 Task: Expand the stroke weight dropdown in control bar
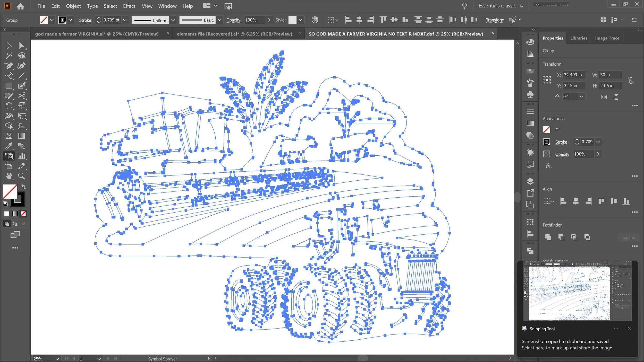(125, 20)
